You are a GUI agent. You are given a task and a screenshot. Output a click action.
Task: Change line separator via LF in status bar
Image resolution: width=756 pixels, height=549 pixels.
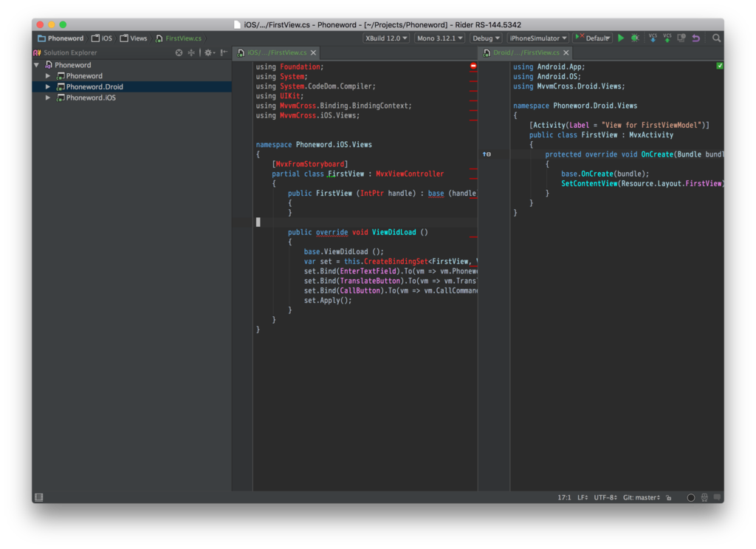583,497
